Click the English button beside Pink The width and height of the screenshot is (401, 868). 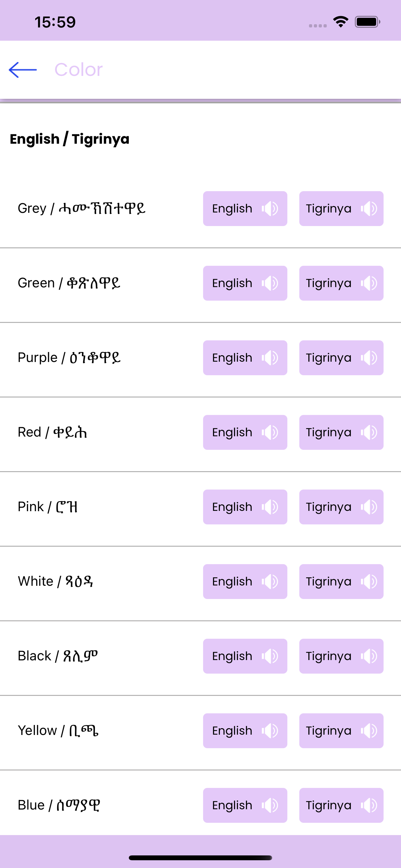click(x=245, y=507)
